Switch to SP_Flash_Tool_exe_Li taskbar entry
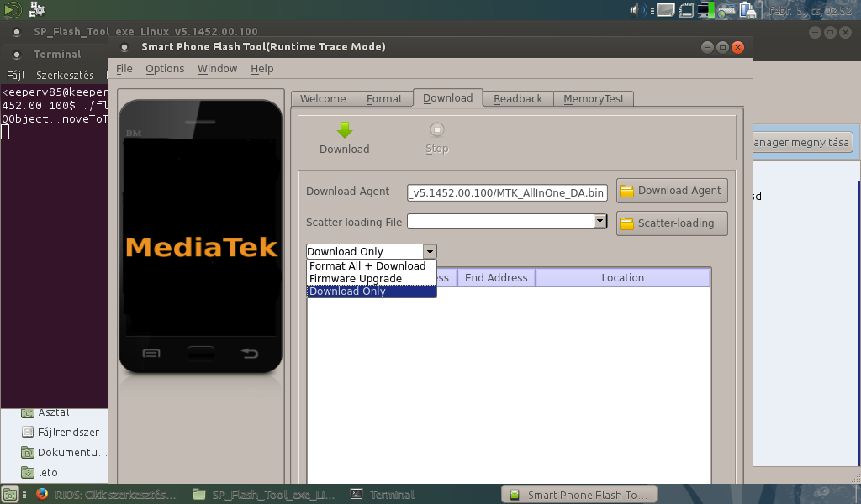 (264, 495)
